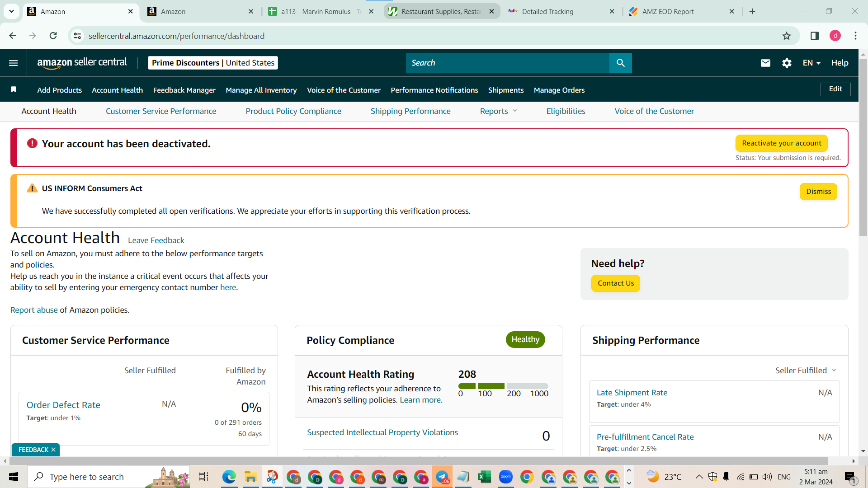The height and width of the screenshot is (488, 868).
Task: Focus the Seller Central search field
Action: pos(508,63)
